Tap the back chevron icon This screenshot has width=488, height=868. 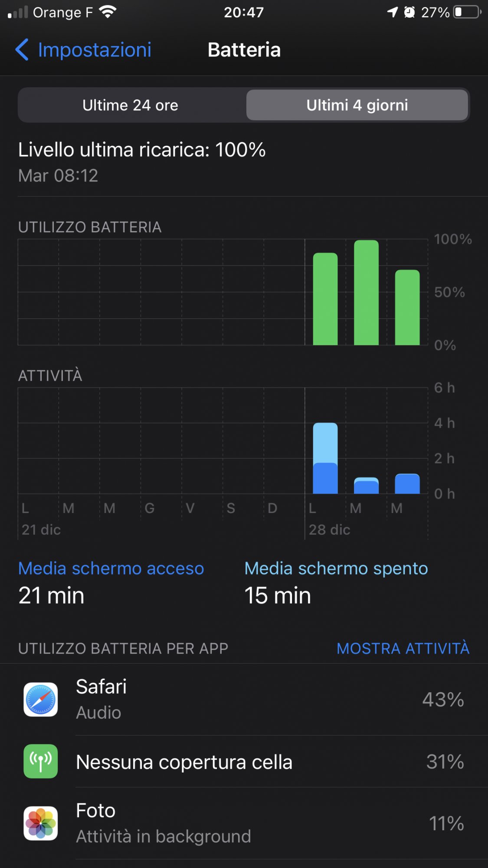pyautogui.click(x=22, y=49)
